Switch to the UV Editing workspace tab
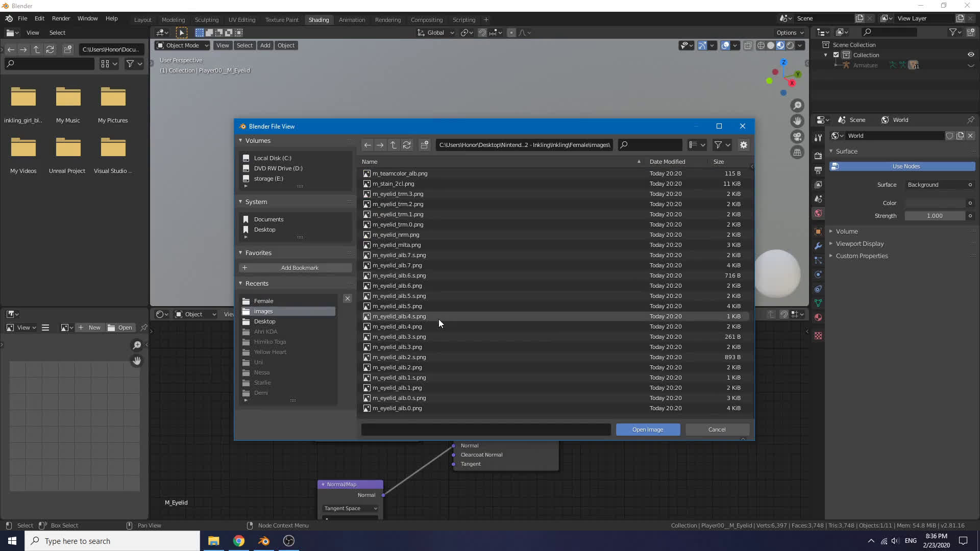This screenshot has width=980, height=551. click(x=241, y=19)
